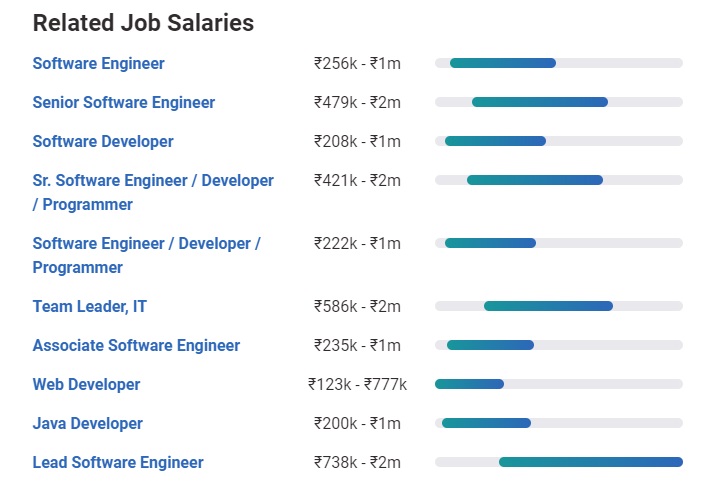This screenshot has width=726, height=498.
Task: Open Senior Software Engineer salary page
Action: 123,102
